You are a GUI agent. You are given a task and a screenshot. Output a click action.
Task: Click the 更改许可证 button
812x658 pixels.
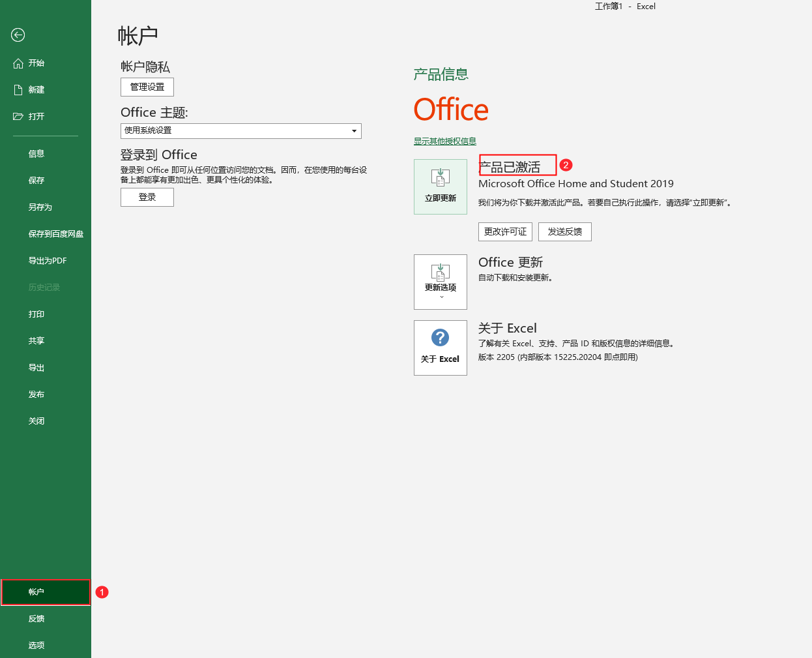(506, 232)
